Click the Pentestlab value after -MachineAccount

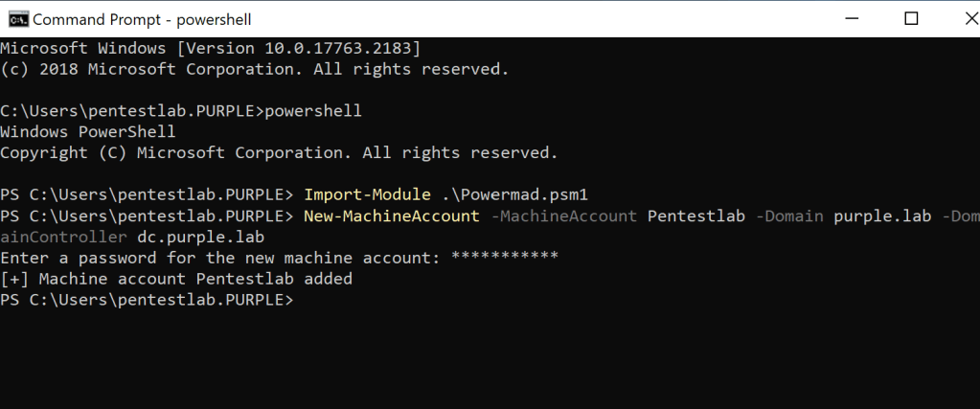(x=696, y=216)
